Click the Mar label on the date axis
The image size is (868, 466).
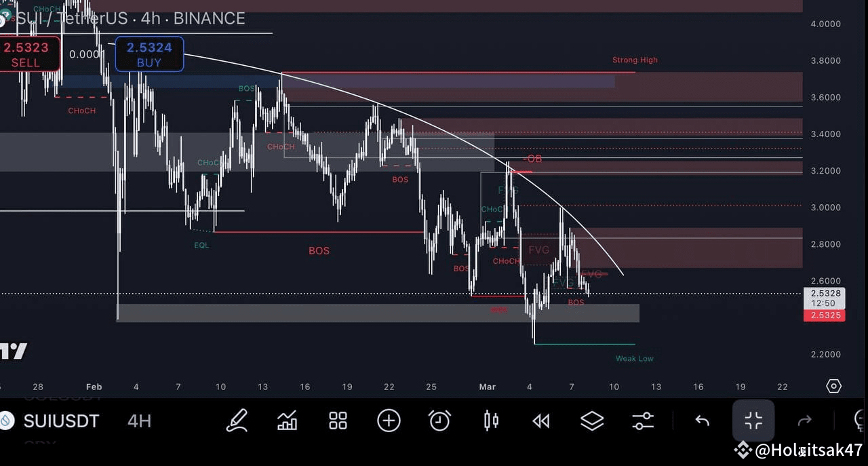pyautogui.click(x=487, y=387)
